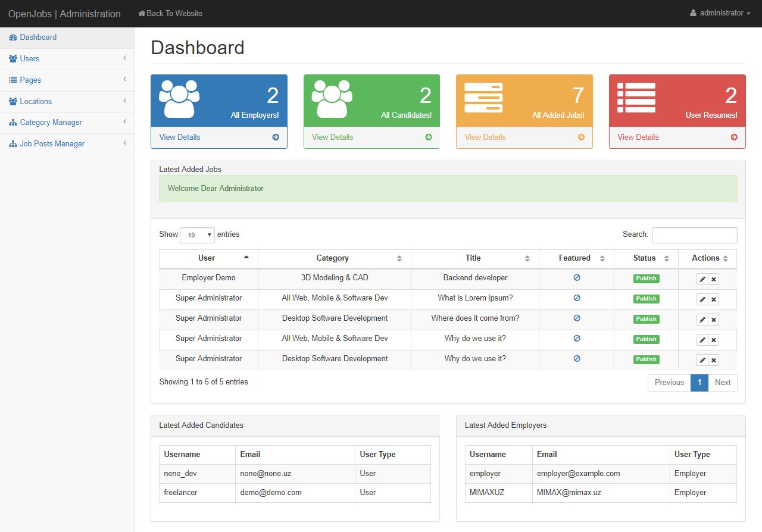The image size is (762, 532).
Task: Click home icon beside Back To Website
Action: [x=142, y=13]
